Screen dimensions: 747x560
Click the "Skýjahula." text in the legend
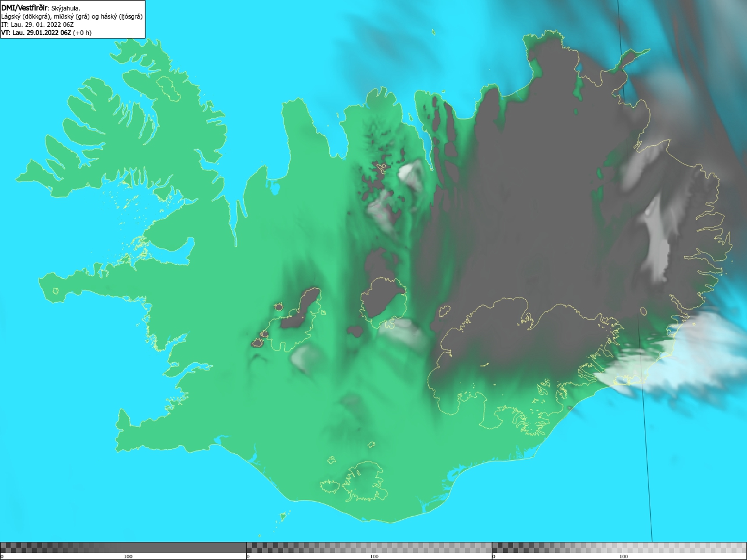(66, 8)
